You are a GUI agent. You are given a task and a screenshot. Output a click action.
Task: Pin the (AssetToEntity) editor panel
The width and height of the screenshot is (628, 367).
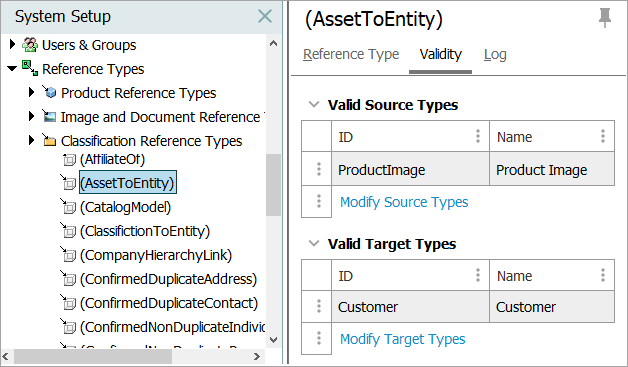(x=605, y=18)
